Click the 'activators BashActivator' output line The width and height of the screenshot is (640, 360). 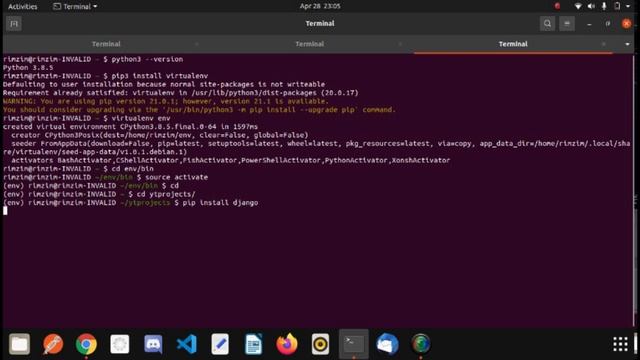click(x=231, y=160)
